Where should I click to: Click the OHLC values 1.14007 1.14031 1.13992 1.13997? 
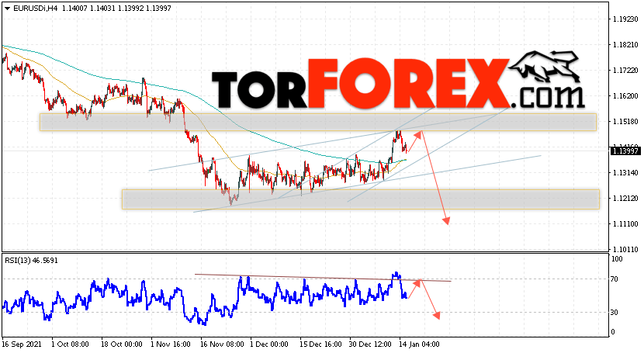coord(117,9)
